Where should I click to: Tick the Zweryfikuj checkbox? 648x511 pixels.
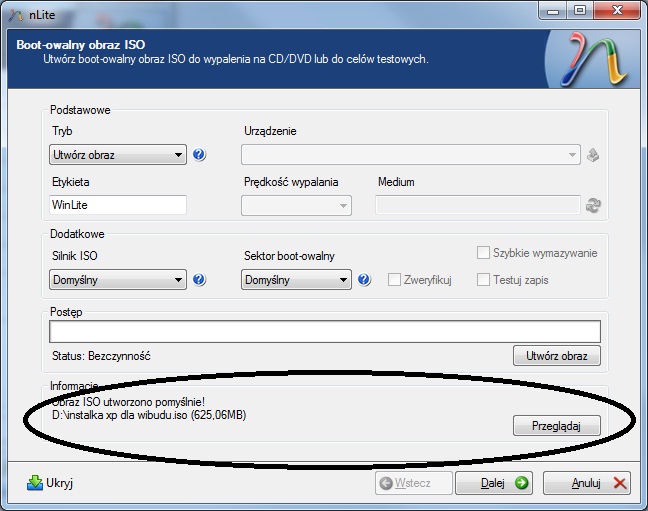coord(394,280)
